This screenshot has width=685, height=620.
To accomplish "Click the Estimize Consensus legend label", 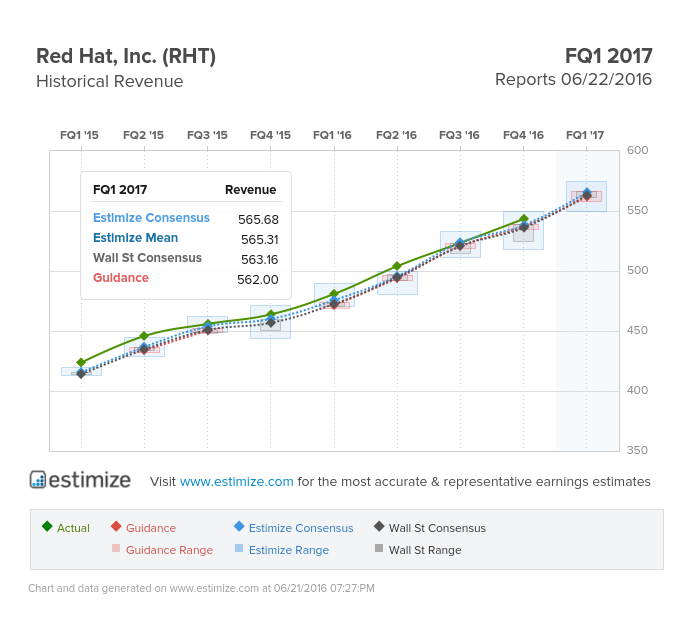I will 301,528.
